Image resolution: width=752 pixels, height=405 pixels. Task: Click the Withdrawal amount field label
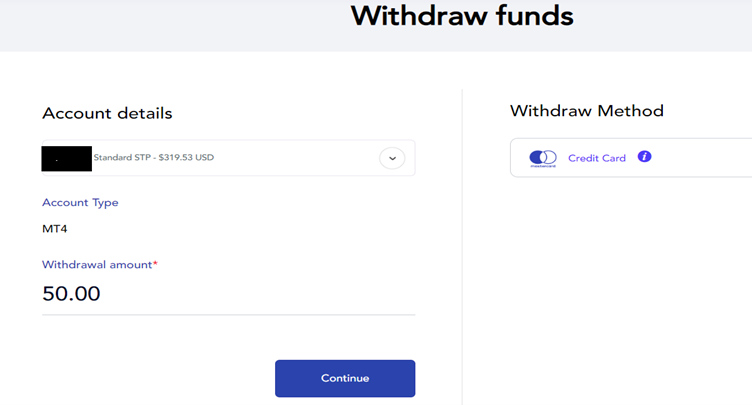96,265
